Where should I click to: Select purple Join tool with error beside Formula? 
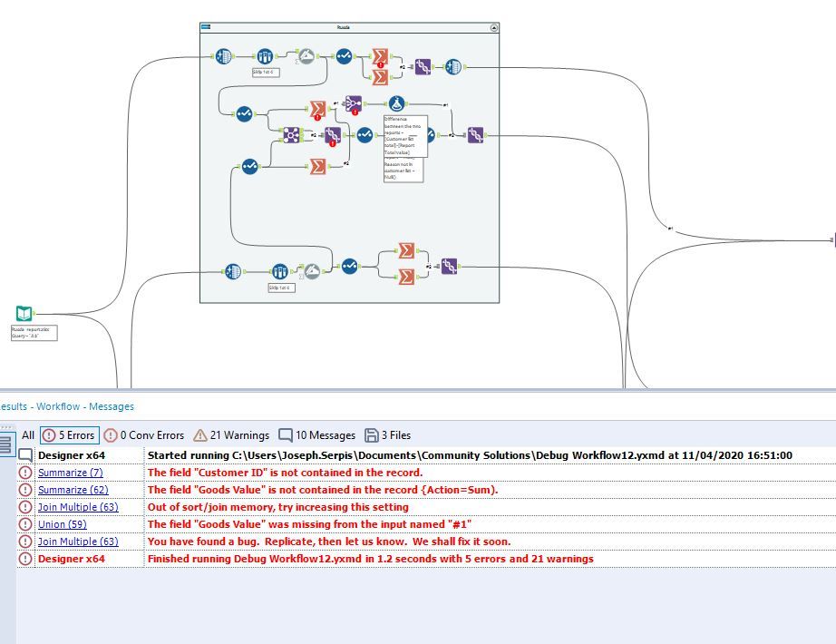(x=354, y=104)
